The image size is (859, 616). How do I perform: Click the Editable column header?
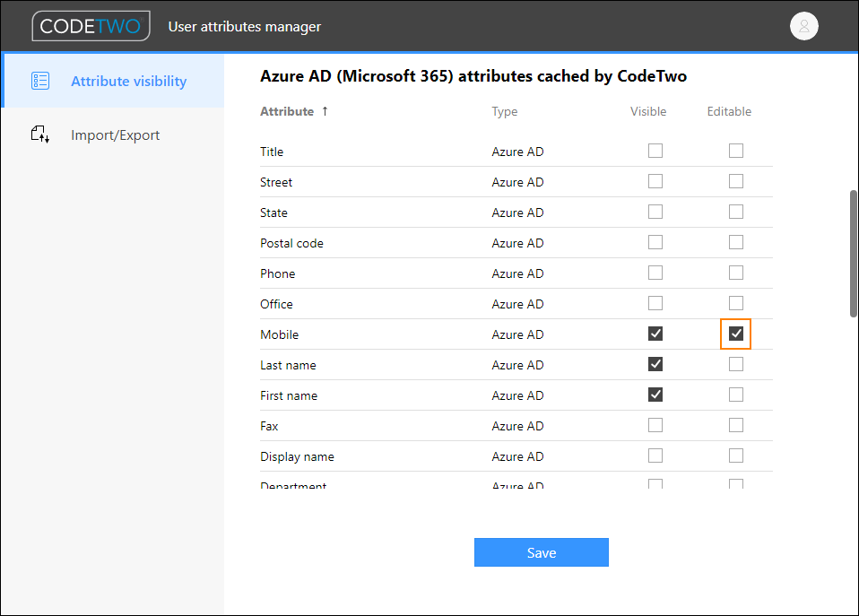click(x=729, y=111)
